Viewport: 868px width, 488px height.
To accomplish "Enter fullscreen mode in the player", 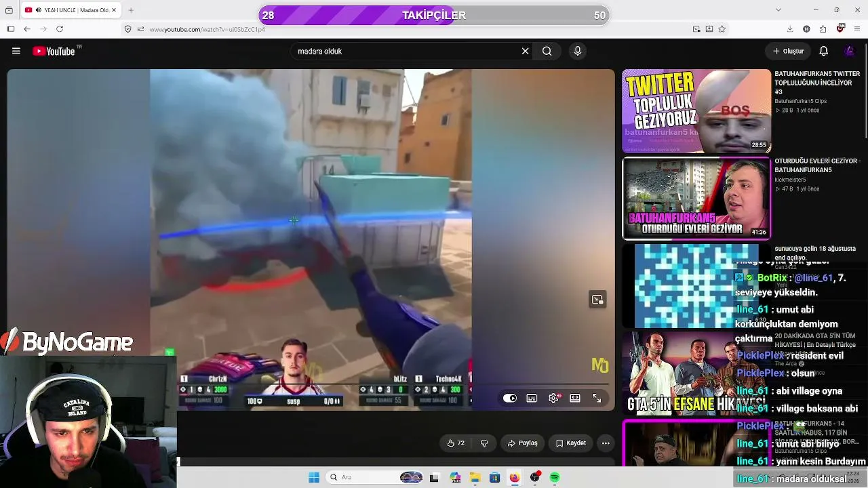I will coord(597,399).
